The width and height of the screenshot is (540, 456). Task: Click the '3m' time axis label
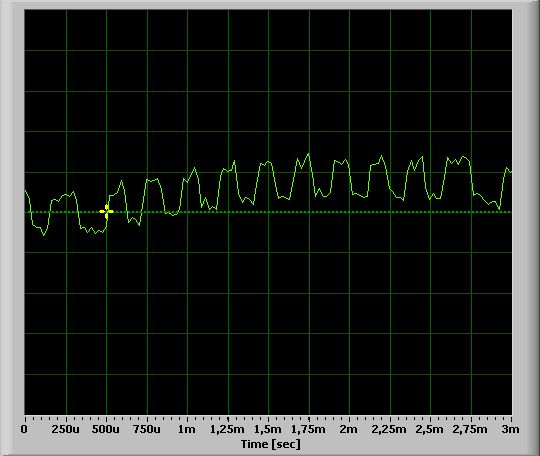coord(510,429)
